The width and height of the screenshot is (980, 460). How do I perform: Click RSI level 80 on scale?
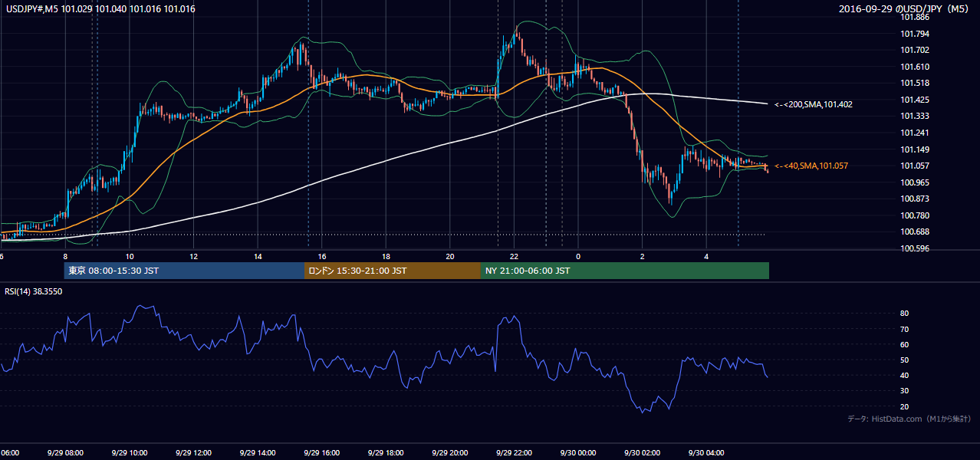[x=905, y=314]
